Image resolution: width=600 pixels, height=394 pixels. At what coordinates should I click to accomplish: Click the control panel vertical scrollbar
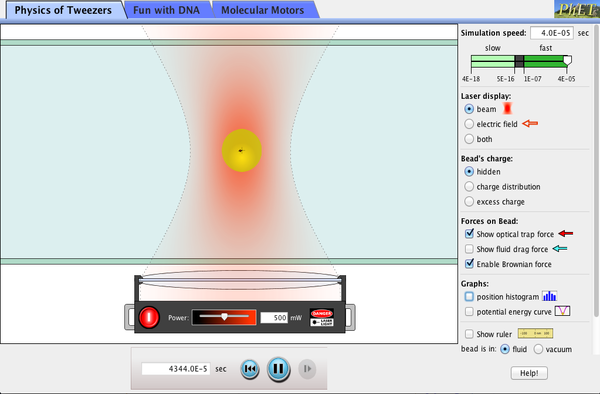(x=596, y=171)
